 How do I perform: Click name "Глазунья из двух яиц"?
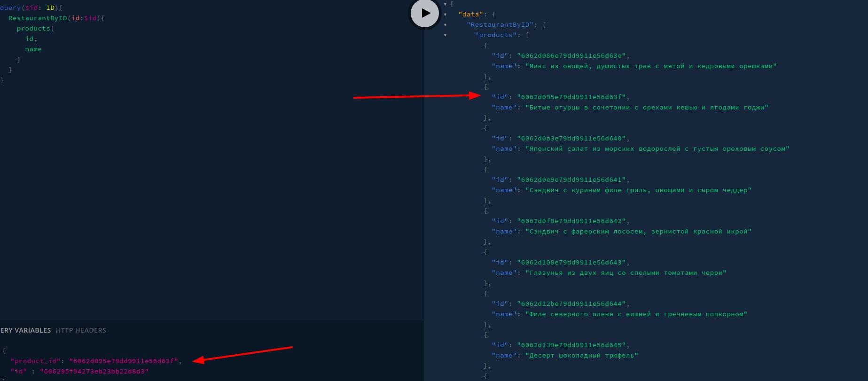tap(626, 273)
